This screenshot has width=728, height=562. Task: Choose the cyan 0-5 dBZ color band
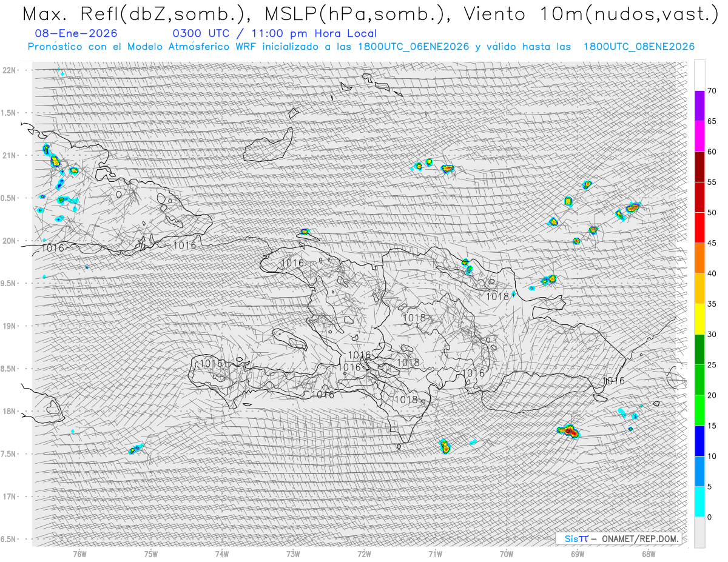699,501
